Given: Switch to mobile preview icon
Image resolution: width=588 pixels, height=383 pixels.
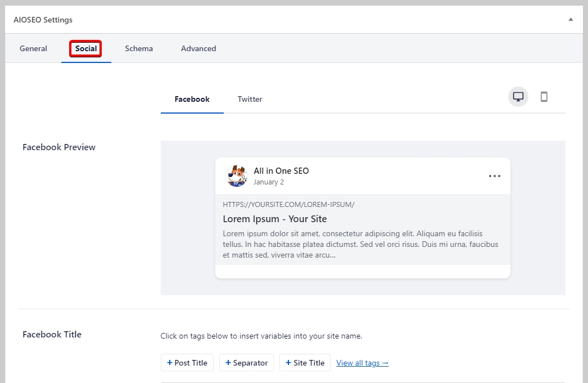Looking at the screenshot, I should tap(544, 97).
